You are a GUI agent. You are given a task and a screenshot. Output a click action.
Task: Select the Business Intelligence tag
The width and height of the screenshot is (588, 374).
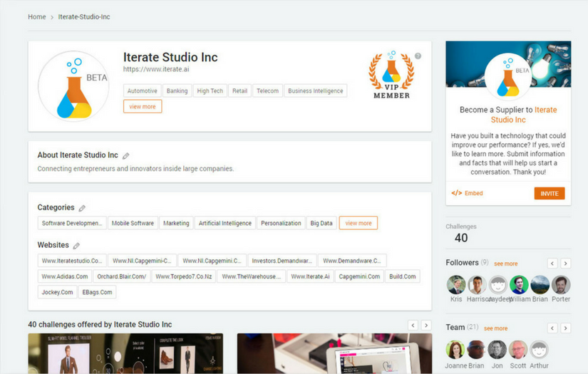[x=315, y=90]
